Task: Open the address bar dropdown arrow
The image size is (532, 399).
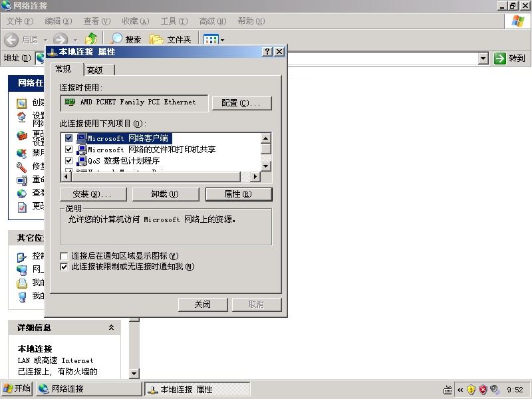Action: click(483, 59)
